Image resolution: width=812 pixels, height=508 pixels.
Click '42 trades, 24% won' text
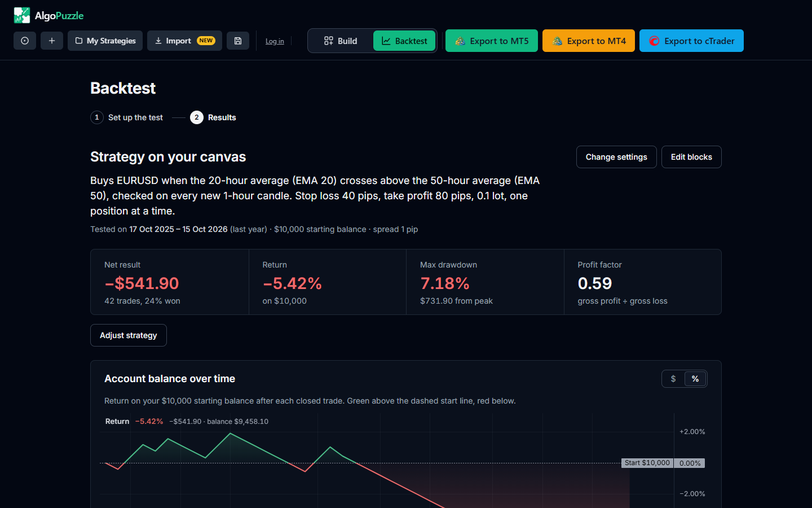tap(142, 301)
